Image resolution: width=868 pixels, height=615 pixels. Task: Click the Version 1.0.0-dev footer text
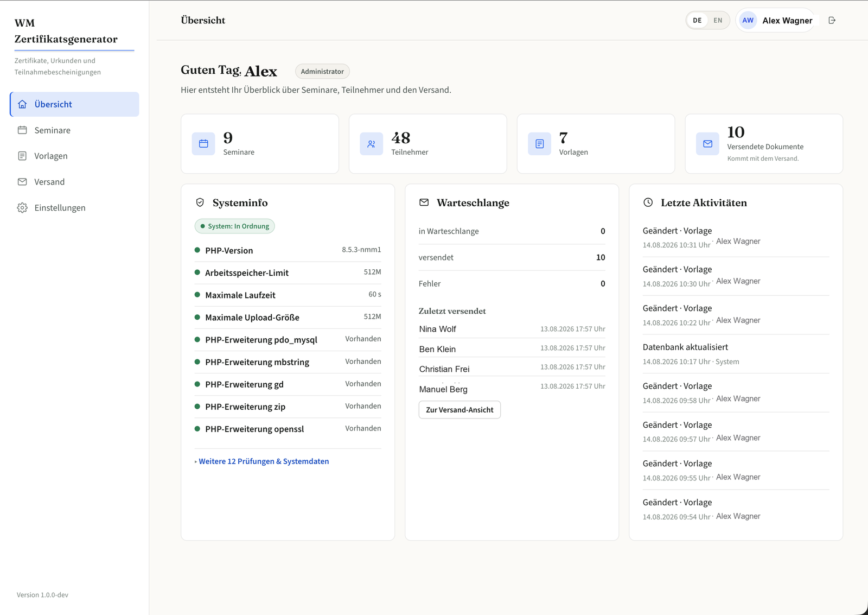(42, 595)
